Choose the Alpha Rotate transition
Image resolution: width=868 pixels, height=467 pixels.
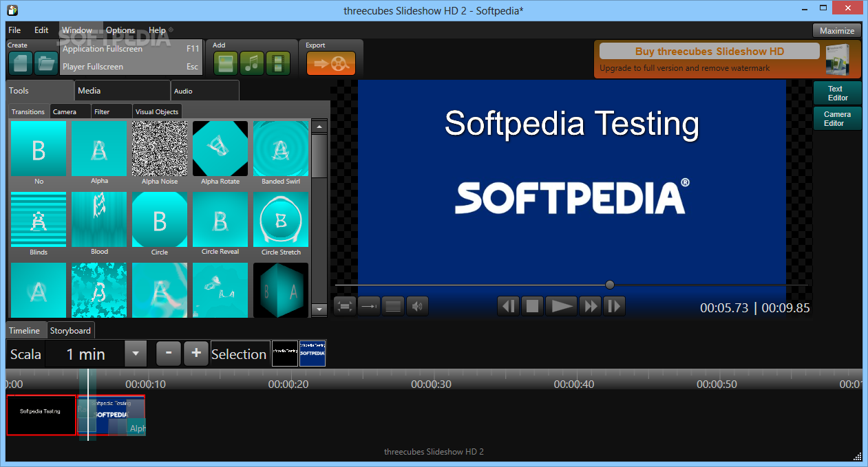coord(220,149)
